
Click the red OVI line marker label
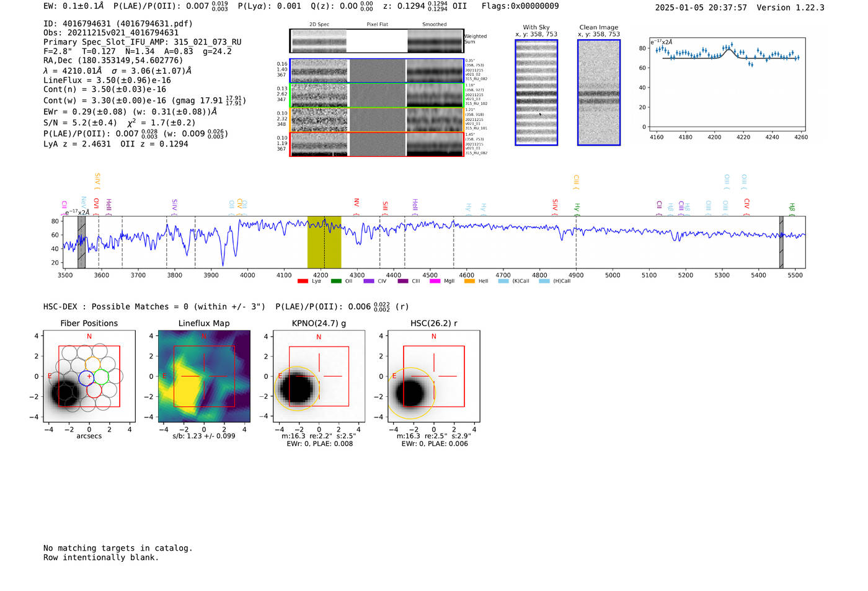(96, 203)
